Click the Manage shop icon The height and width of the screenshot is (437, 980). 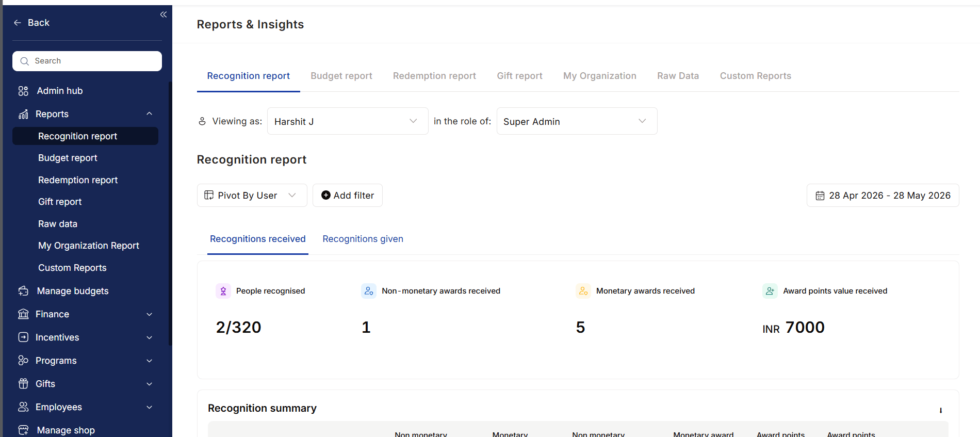23,430
